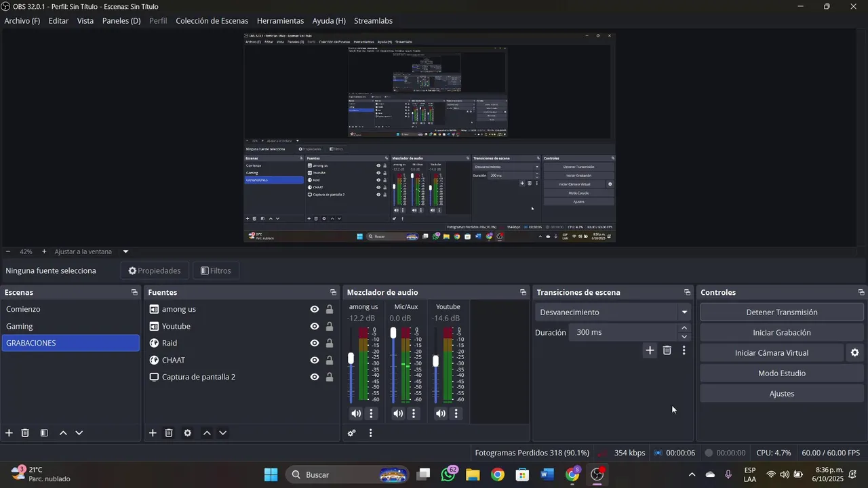Open audio mixer menu dots at bottom
The height and width of the screenshot is (488, 868).
(x=370, y=433)
